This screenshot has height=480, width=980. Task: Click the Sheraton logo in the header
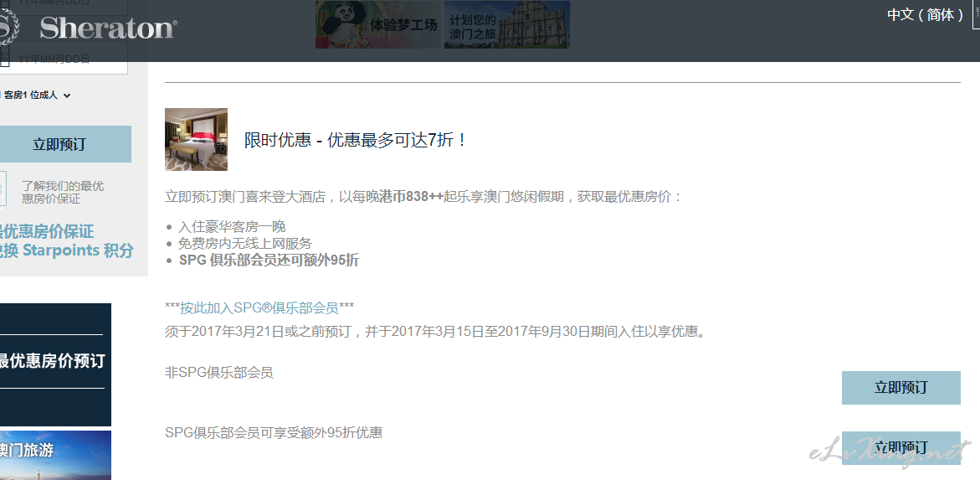tap(88, 28)
